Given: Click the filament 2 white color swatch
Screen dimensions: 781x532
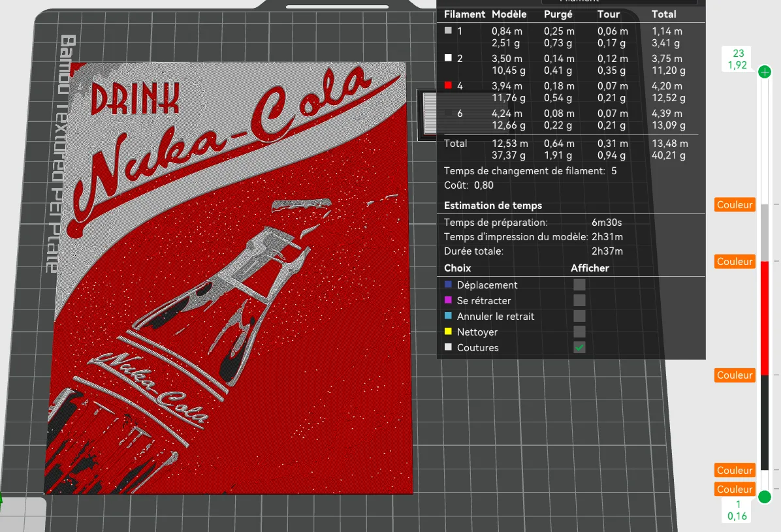Looking at the screenshot, I should [x=448, y=58].
